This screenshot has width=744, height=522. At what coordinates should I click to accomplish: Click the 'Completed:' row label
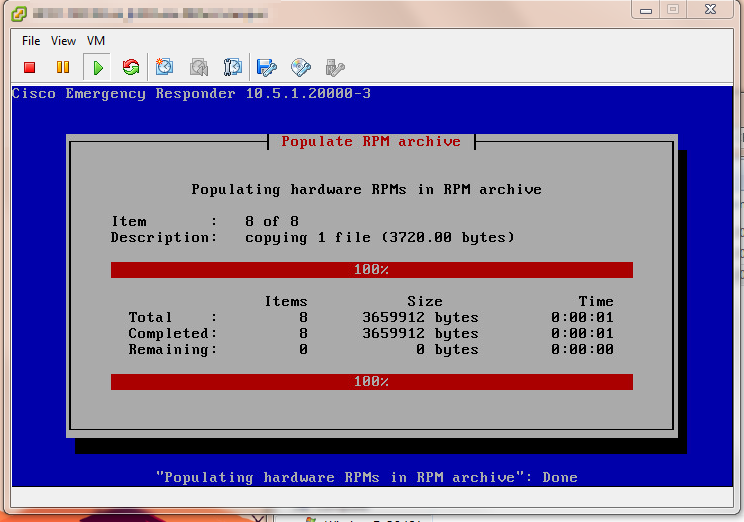pos(173,334)
